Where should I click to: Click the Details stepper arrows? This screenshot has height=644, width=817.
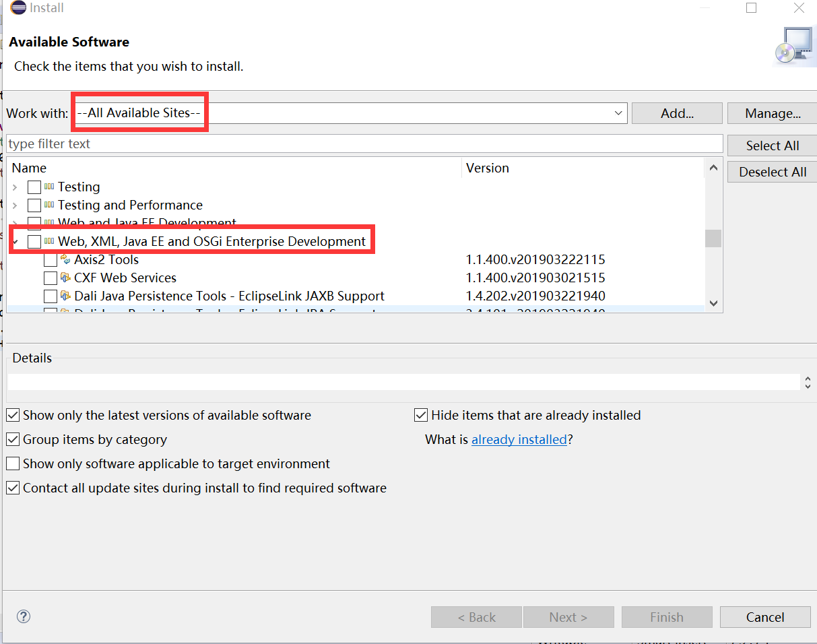[x=808, y=382]
